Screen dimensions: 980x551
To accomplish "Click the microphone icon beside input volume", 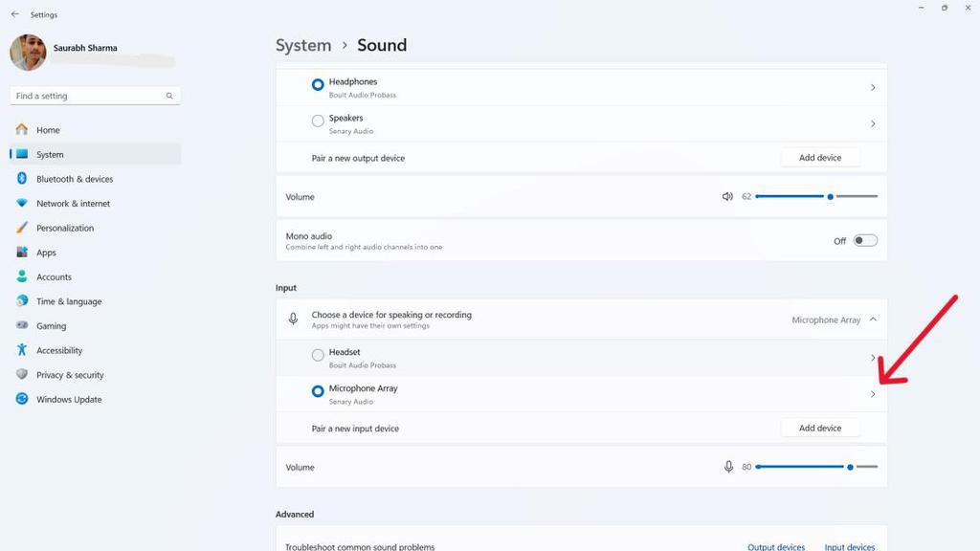I will tap(728, 467).
